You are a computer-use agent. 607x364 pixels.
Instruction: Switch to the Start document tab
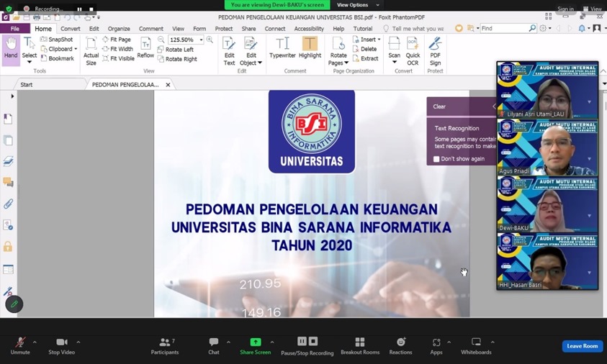(27, 85)
